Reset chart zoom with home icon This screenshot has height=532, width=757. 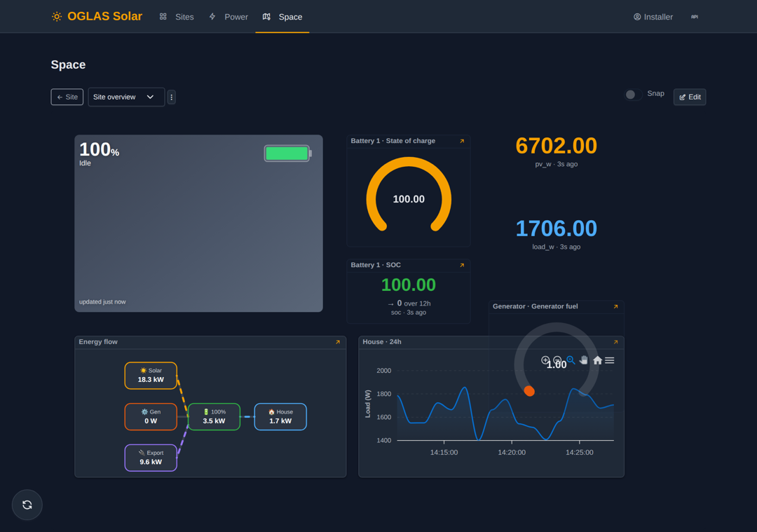point(597,360)
